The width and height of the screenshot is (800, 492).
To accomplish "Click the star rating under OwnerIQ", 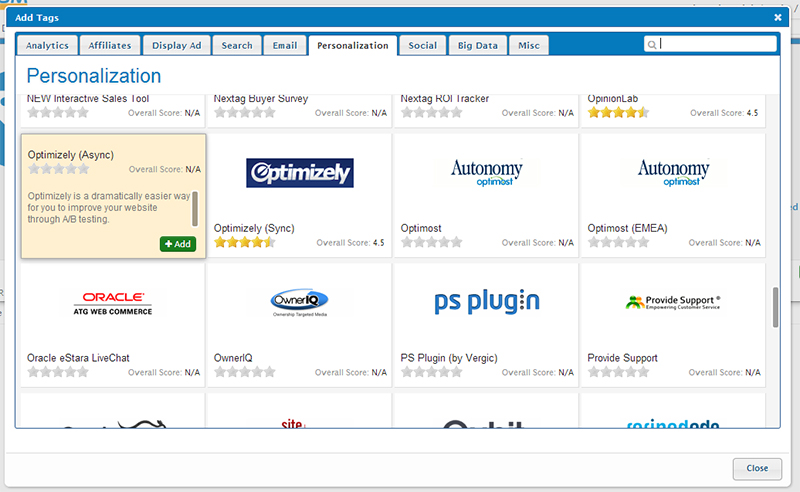I will point(244,372).
